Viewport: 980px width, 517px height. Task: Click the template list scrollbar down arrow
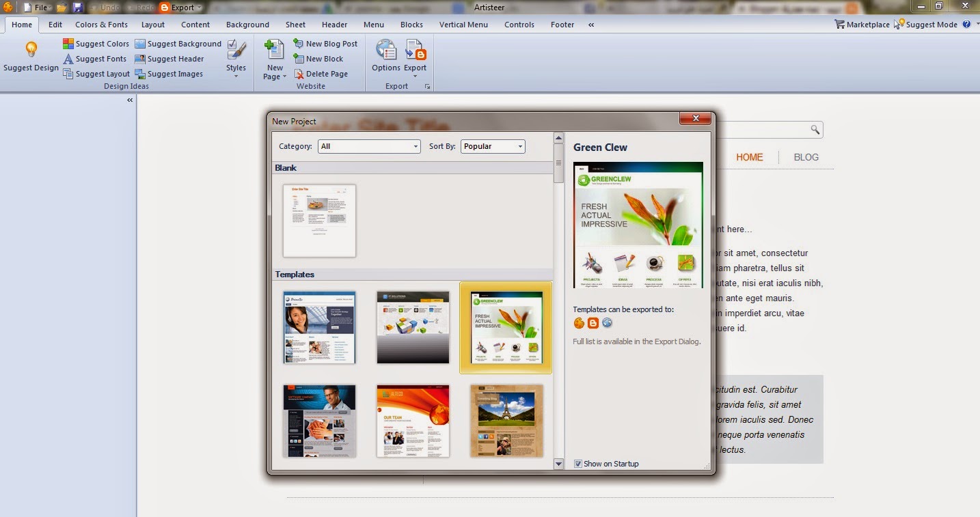(558, 464)
